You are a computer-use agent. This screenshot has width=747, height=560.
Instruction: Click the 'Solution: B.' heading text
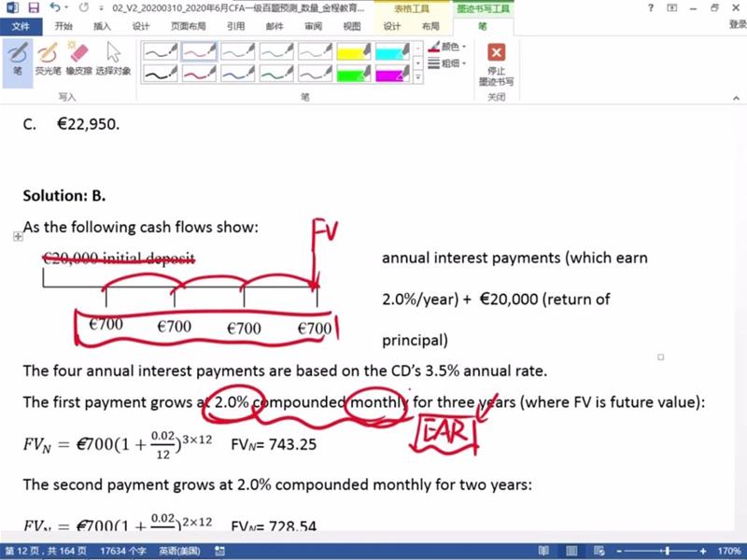[64, 196]
